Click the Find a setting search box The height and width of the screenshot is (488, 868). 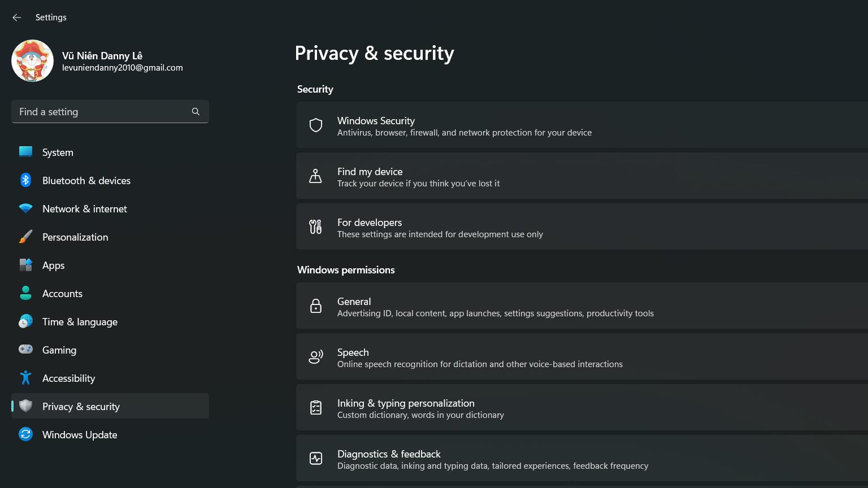pyautogui.click(x=102, y=112)
